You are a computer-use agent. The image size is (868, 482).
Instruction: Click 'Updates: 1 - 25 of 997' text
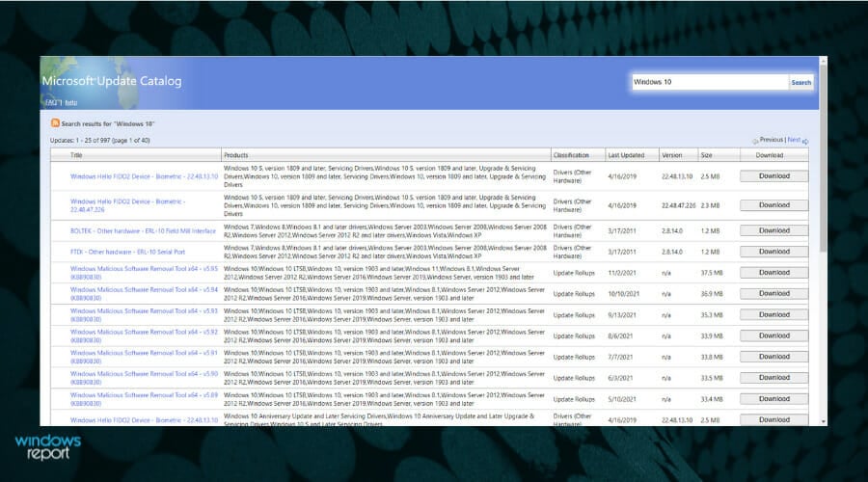click(99, 141)
